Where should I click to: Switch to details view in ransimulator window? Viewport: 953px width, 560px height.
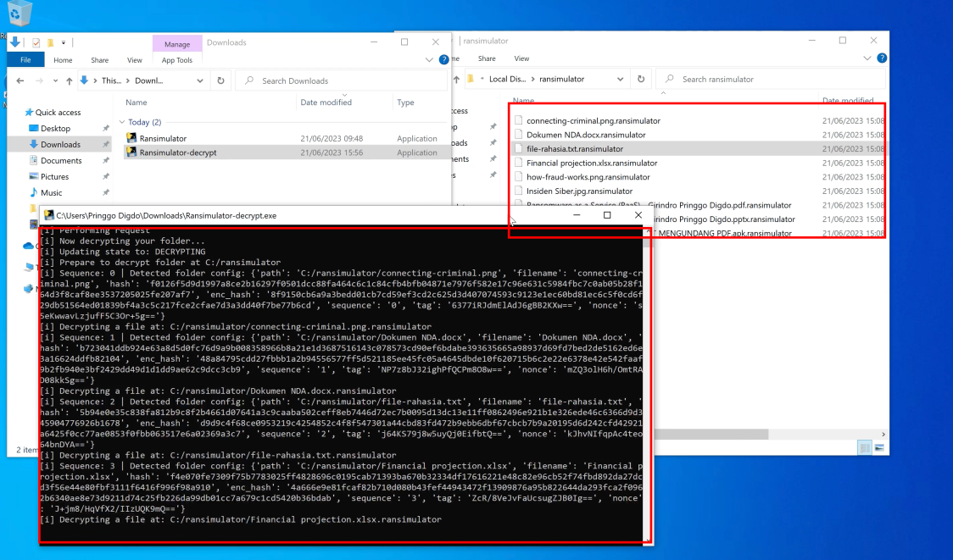click(864, 447)
